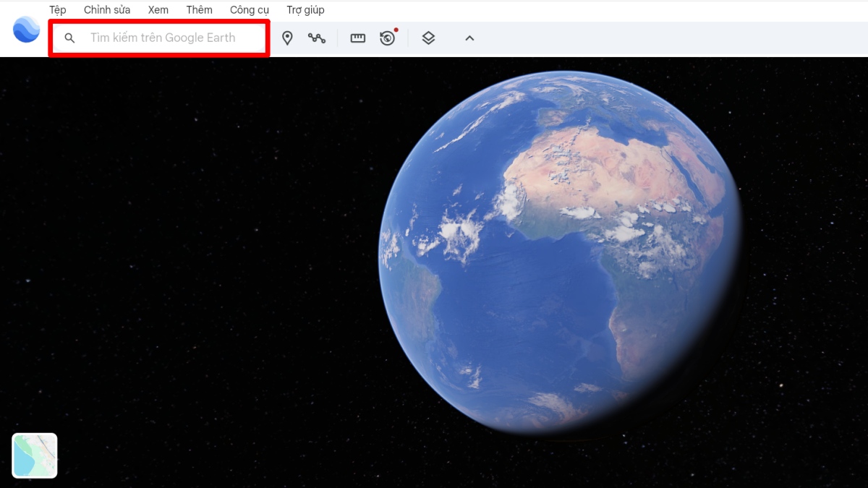The height and width of the screenshot is (488, 868).
Task: Open the ruler measure tool
Action: pyautogui.click(x=358, y=38)
